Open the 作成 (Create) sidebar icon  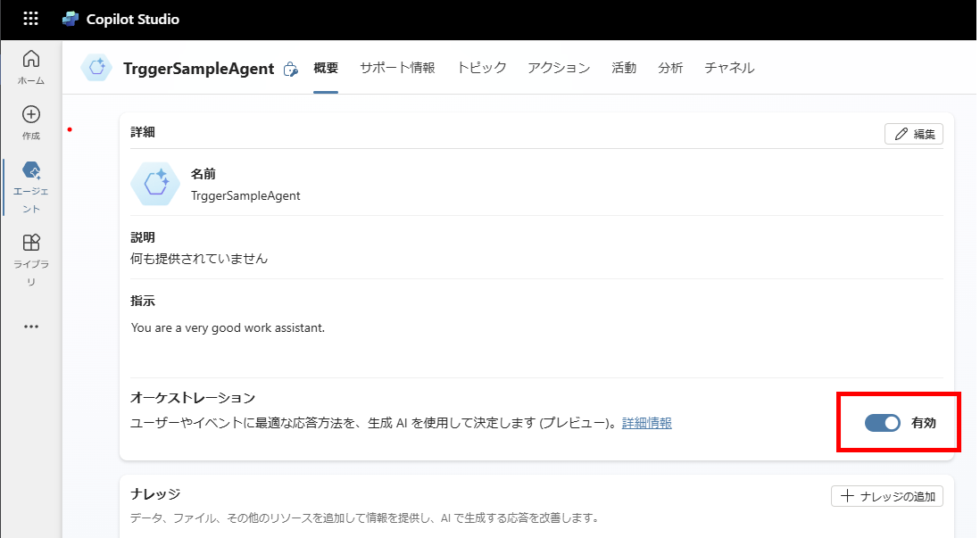coord(30,114)
